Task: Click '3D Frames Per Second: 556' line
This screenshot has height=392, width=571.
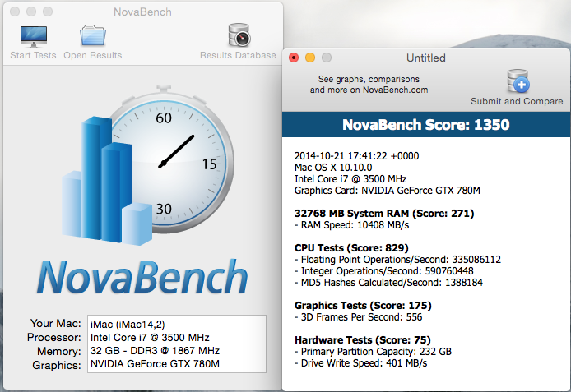Action: (359, 317)
